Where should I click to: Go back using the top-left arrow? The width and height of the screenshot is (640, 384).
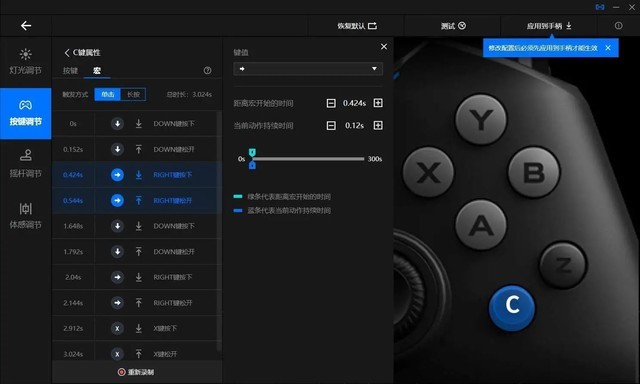pos(26,26)
